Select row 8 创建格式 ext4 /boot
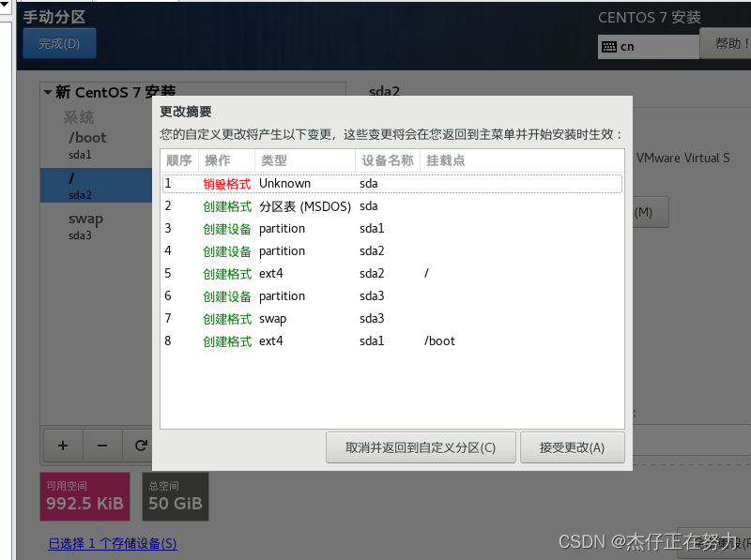The image size is (751, 560). [392, 341]
